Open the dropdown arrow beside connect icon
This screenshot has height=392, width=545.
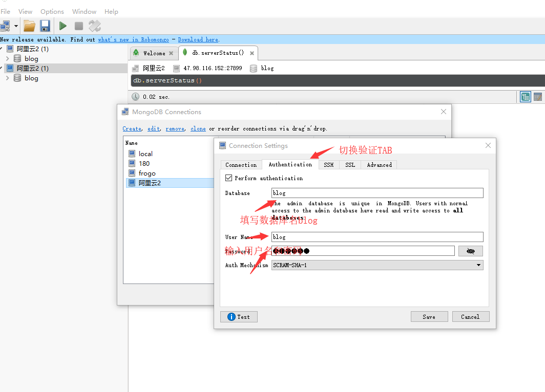[16, 26]
